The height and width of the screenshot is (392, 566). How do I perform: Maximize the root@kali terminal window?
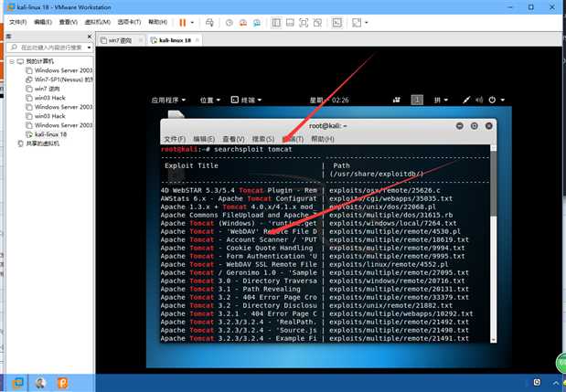pos(475,126)
